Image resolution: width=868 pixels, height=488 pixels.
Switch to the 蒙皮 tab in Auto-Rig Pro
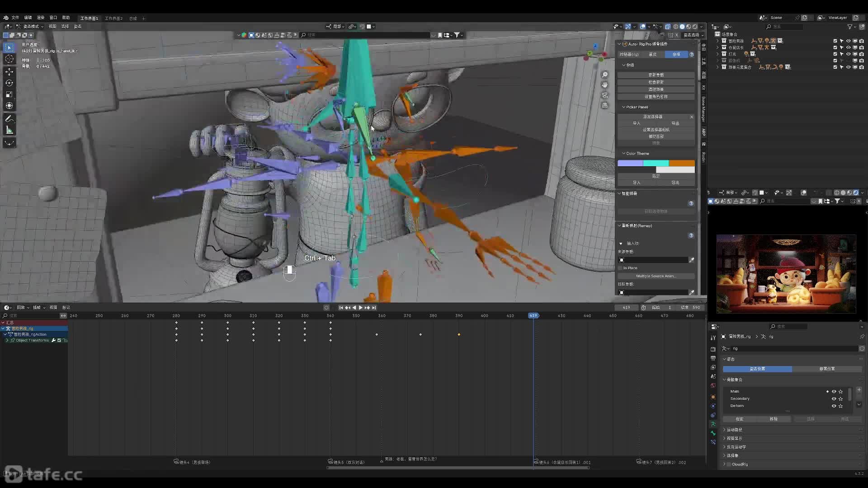(652, 54)
